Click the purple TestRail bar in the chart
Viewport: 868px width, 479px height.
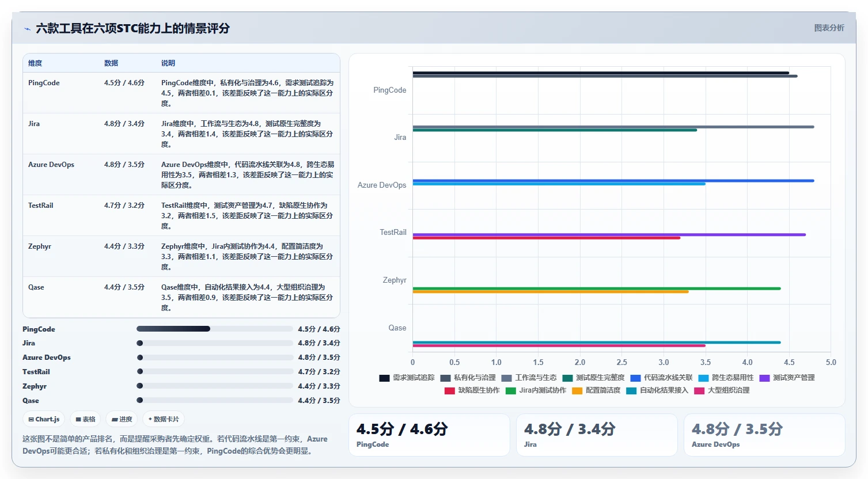coord(609,234)
